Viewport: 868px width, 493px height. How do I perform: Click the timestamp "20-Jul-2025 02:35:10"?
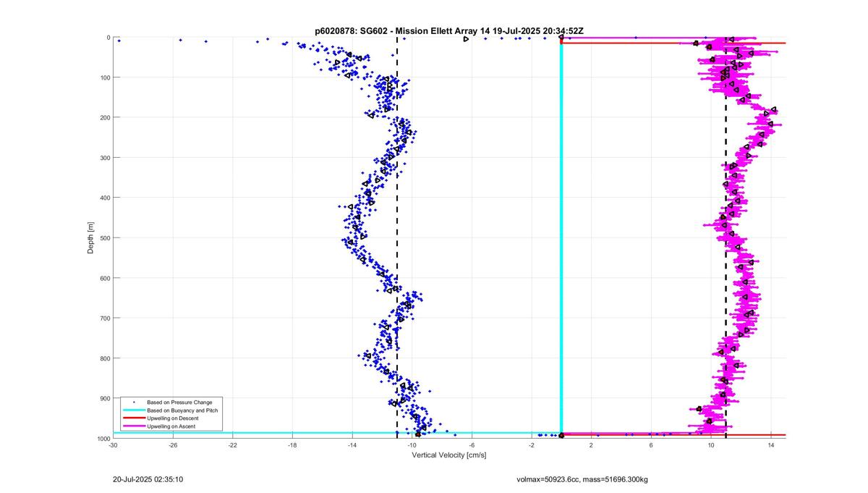(x=148, y=479)
